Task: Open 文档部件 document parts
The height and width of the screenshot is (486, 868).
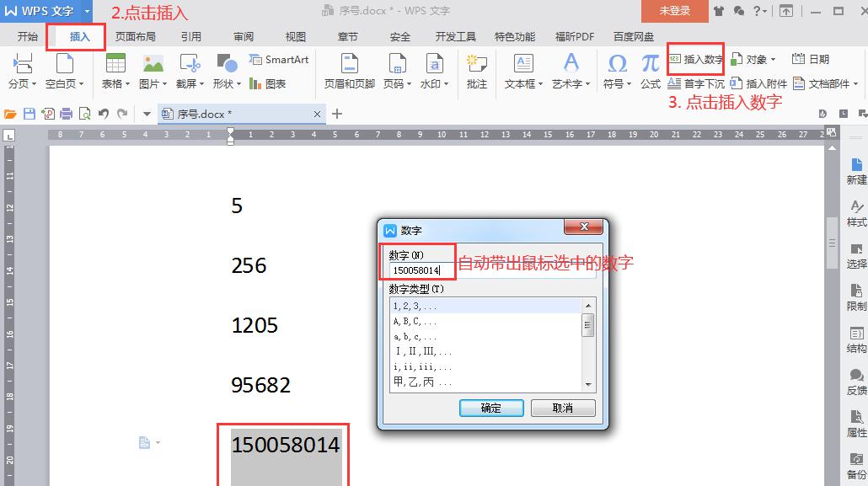Action: point(825,83)
